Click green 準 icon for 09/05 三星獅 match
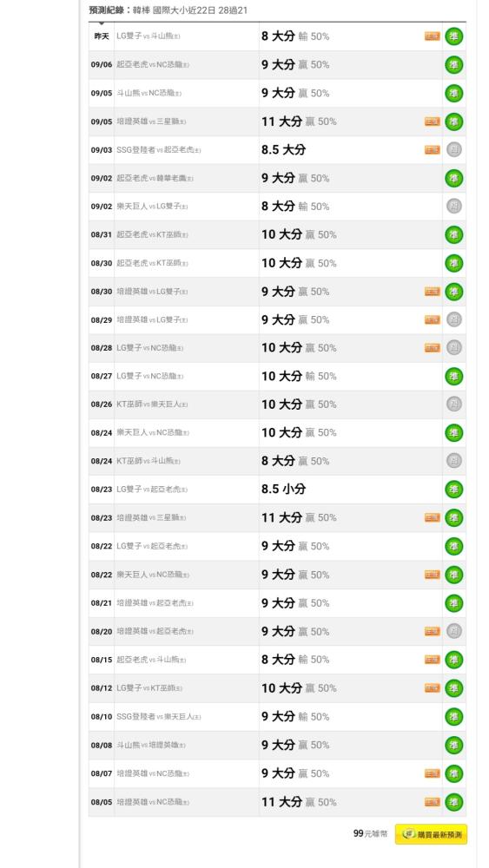 pos(453,122)
